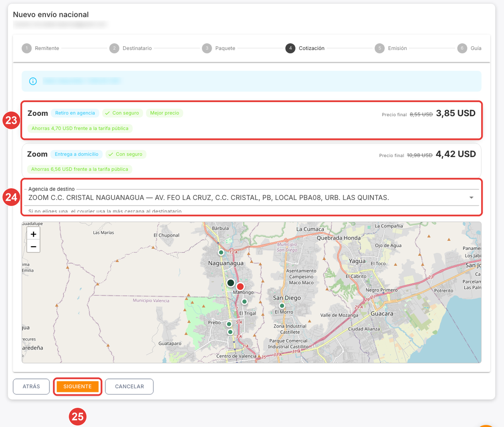Click the info icon in blue banner
504x427 pixels.
coord(33,81)
